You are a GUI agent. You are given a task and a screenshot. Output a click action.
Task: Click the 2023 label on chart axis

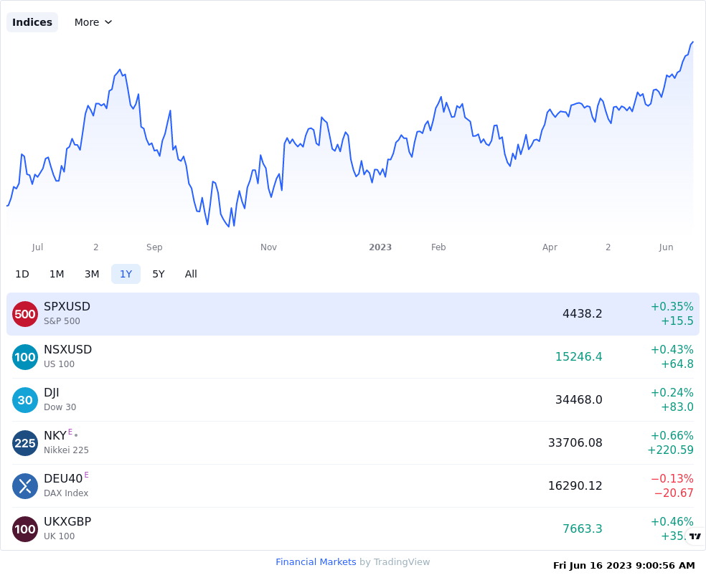(380, 247)
